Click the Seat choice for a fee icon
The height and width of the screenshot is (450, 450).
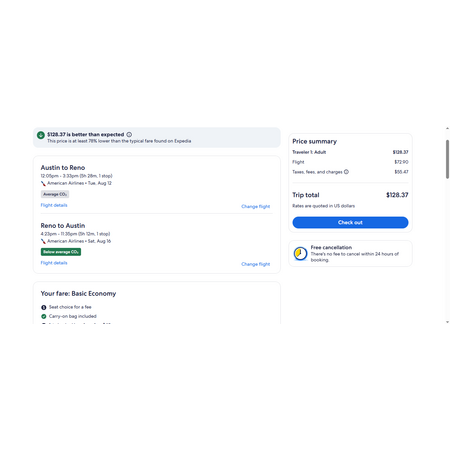coord(44,307)
